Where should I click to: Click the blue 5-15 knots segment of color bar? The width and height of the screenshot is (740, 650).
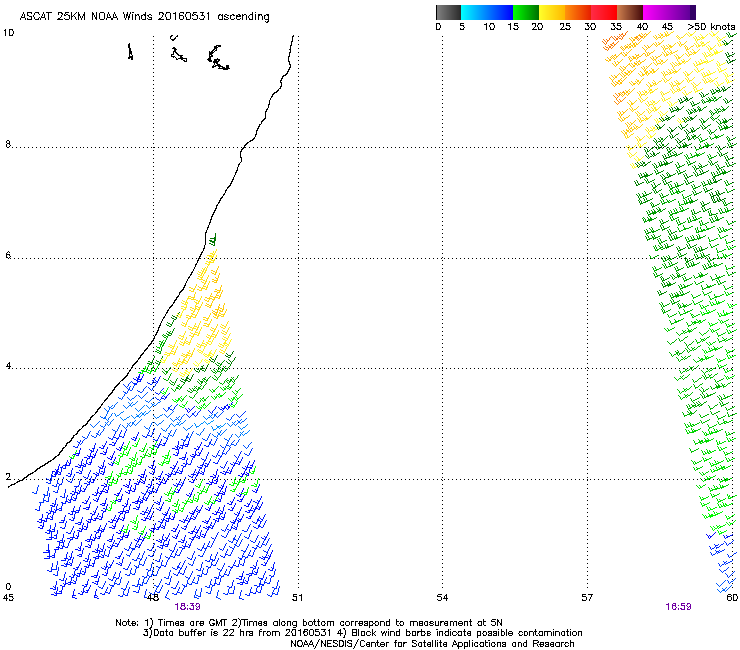pyautogui.click(x=487, y=12)
